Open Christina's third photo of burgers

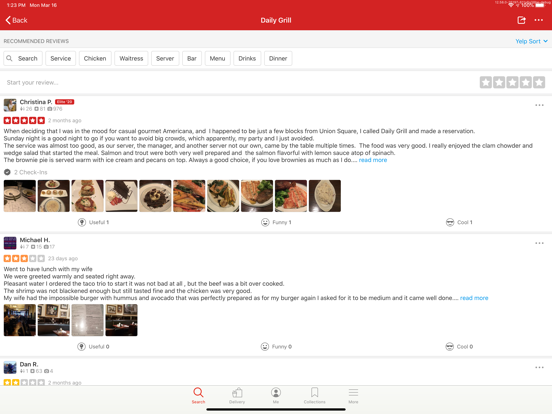(x=88, y=196)
